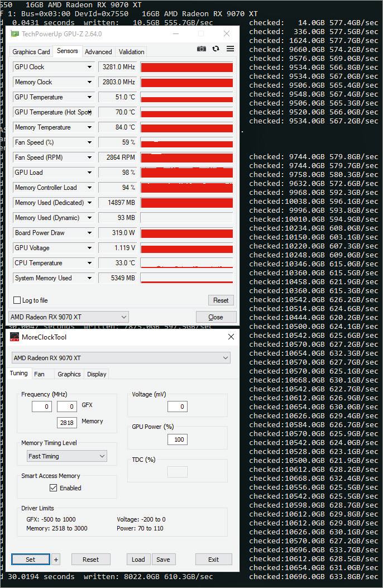Open the Display tab in MoreClockTool

pyautogui.click(x=97, y=374)
